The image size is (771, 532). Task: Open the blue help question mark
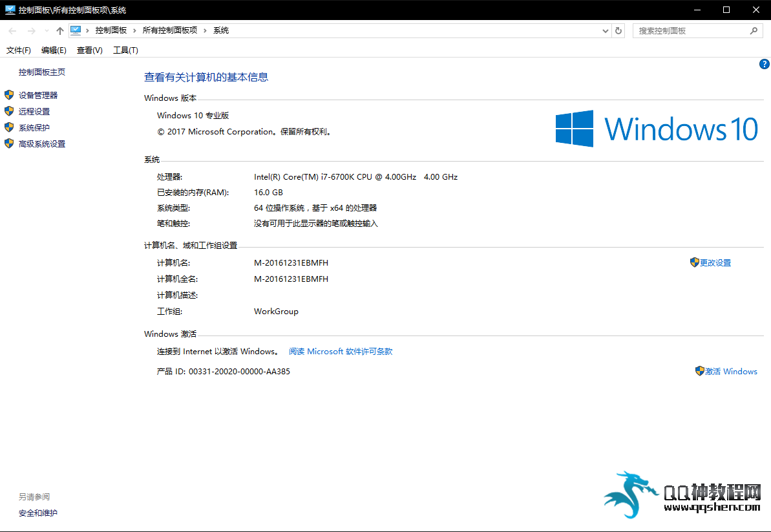pos(764,64)
